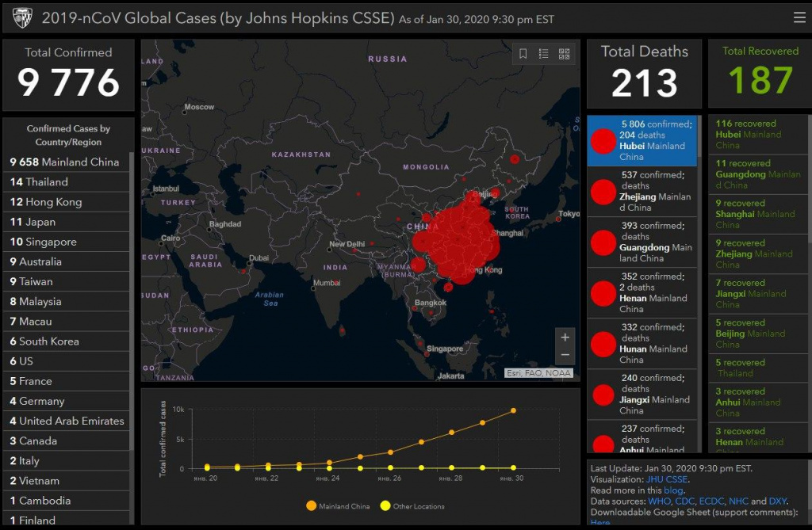This screenshot has width=812, height=530.
Task: Zoom out the map with minus button
Action: (x=565, y=355)
